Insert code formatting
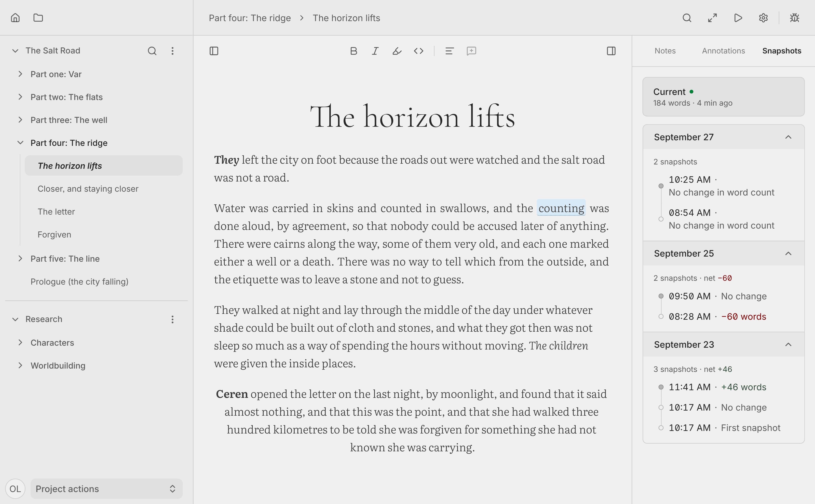This screenshot has height=504, width=815. [419, 51]
